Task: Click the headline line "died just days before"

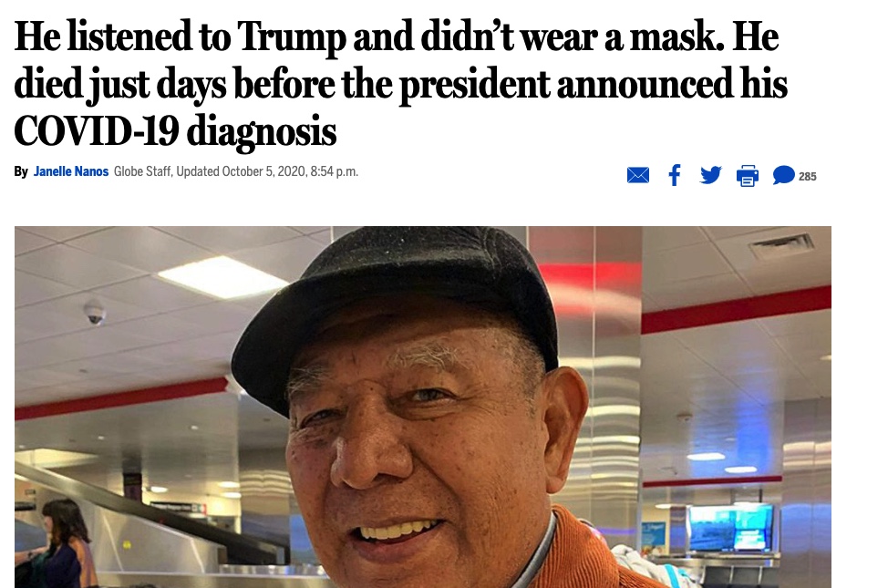Action: [400, 85]
